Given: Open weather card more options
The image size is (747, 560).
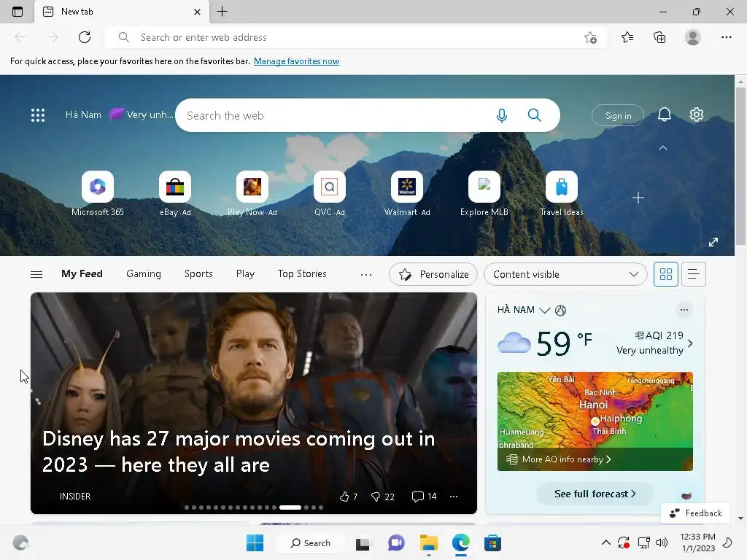Looking at the screenshot, I should (684, 310).
